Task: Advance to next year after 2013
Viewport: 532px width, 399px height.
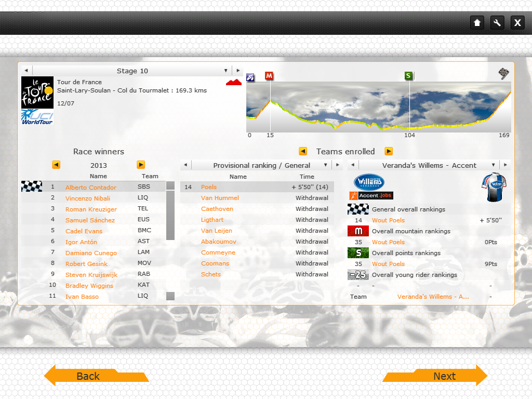Action: click(141, 165)
